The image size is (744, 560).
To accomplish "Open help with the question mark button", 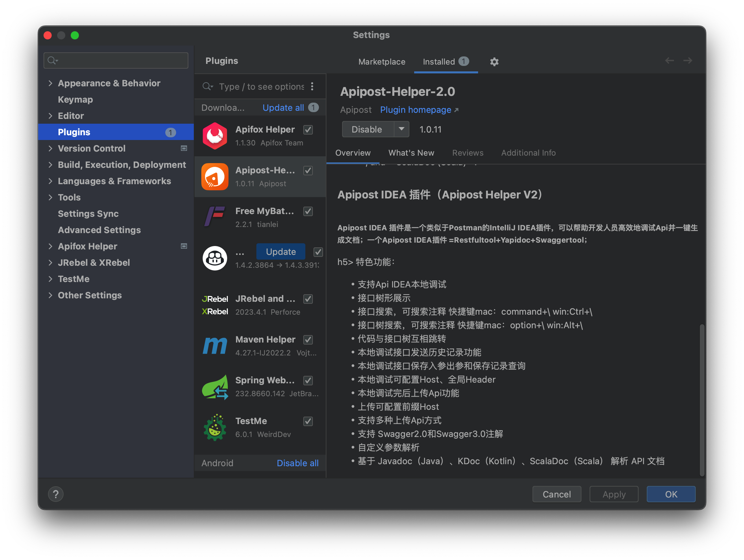I will [x=56, y=494].
